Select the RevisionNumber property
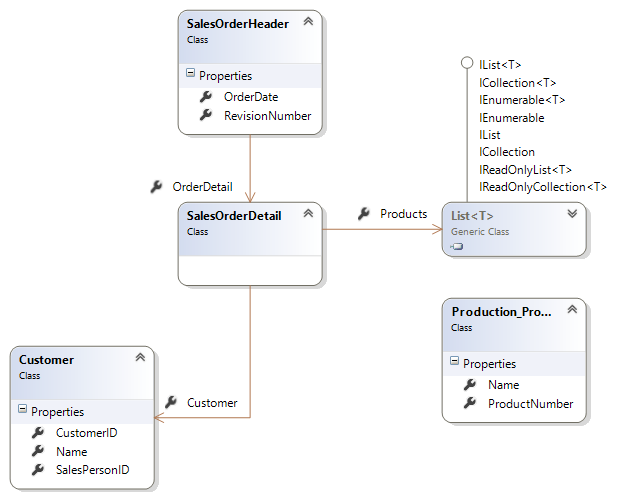Image resolution: width=625 pixels, height=498 pixels. point(267,116)
